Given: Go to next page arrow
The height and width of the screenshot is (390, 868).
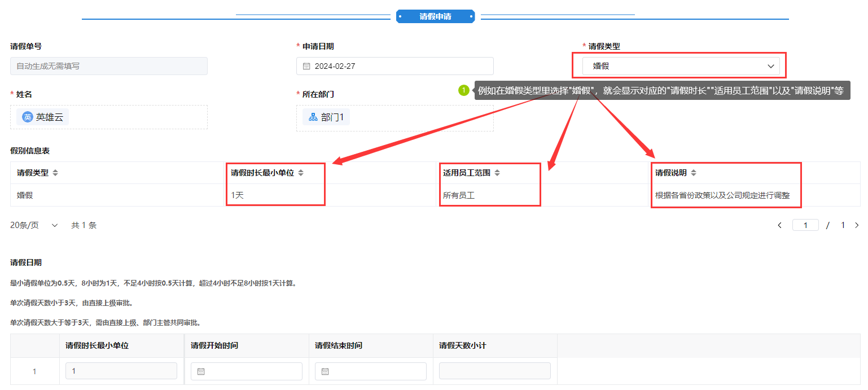Looking at the screenshot, I should [x=857, y=225].
